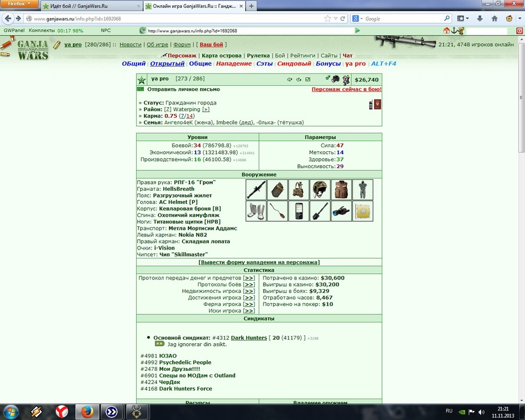Click the Nokia N82 phone icon
Screen dimensions: 525x420
299,211
